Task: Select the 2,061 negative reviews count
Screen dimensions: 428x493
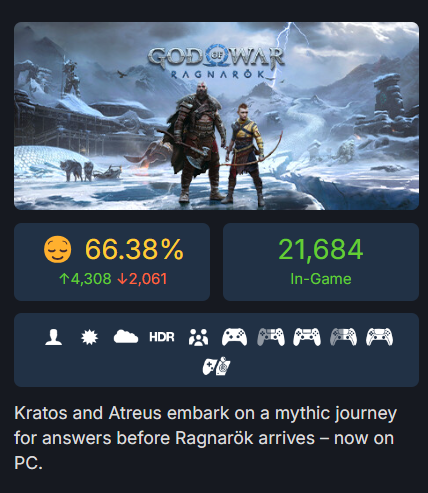Action: tap(142, 279)
